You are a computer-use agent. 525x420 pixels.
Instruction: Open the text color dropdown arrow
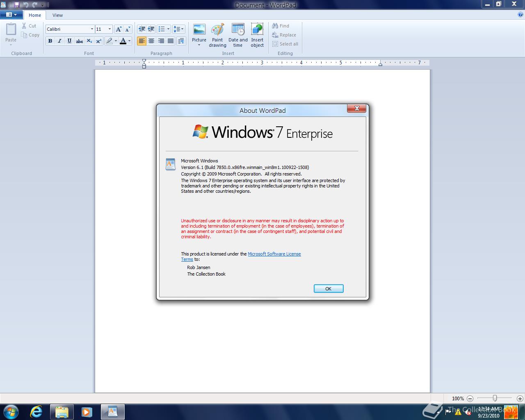click(129, 41)
